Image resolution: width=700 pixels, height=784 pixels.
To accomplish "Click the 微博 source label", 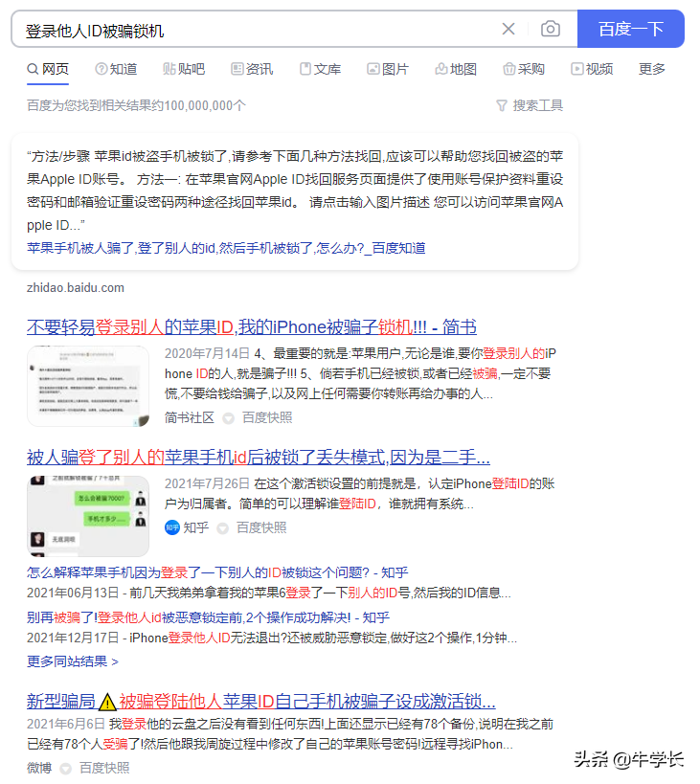I will (x=39, y=768).
